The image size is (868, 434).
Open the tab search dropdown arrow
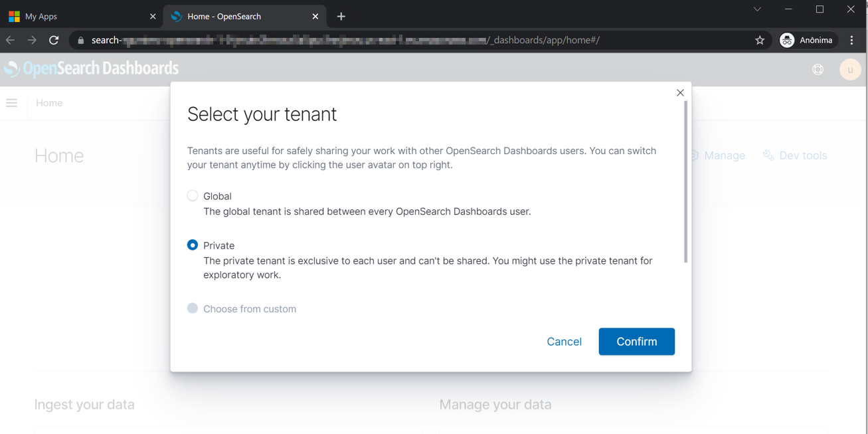click(x=757, y=9)
